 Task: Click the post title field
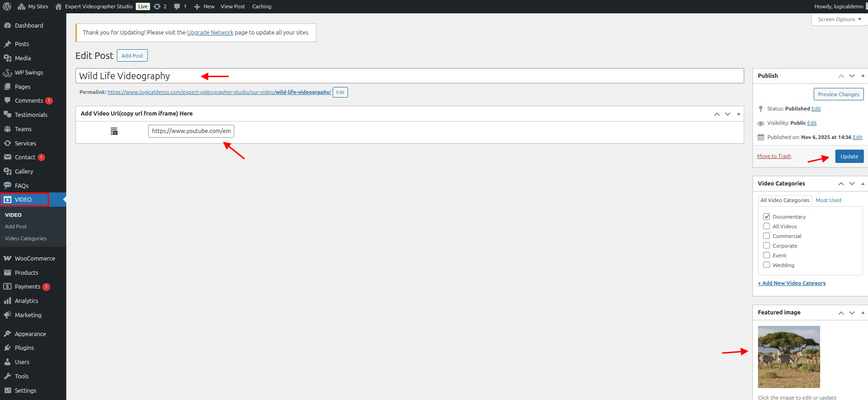tap(410, 76)
